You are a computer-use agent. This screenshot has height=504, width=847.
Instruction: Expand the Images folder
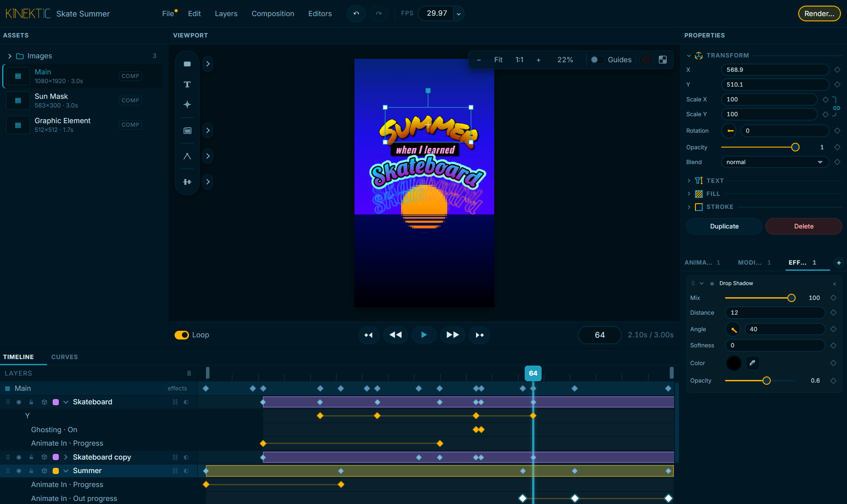click(10, 56)
